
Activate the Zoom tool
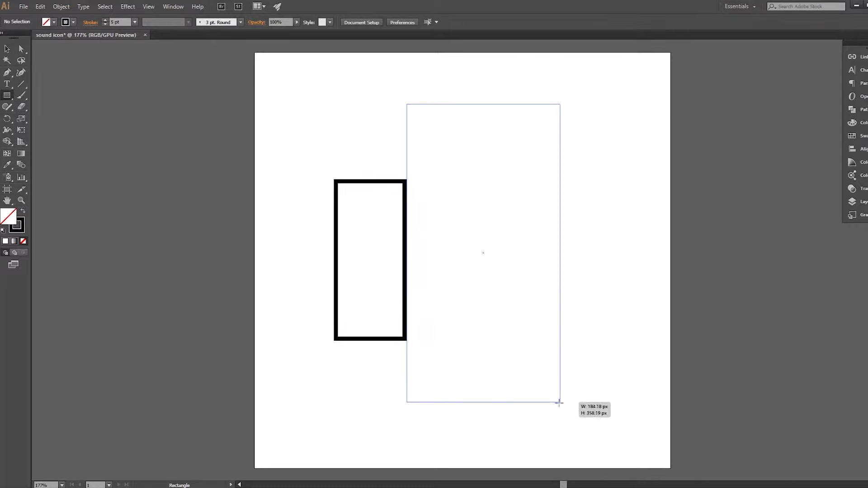point(21,201)
